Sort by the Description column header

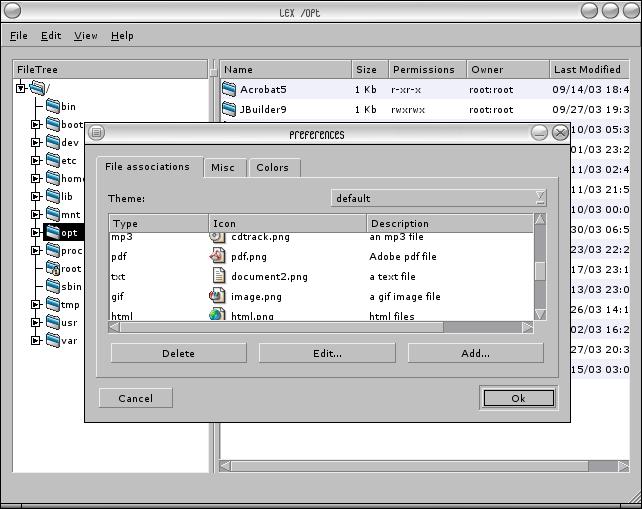tap(448, 224)
